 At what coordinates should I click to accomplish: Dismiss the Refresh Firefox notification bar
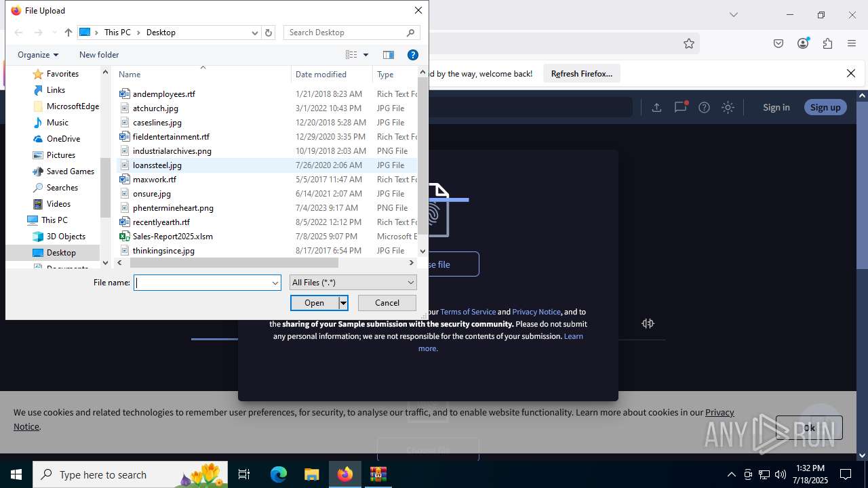tap(851, 73)
